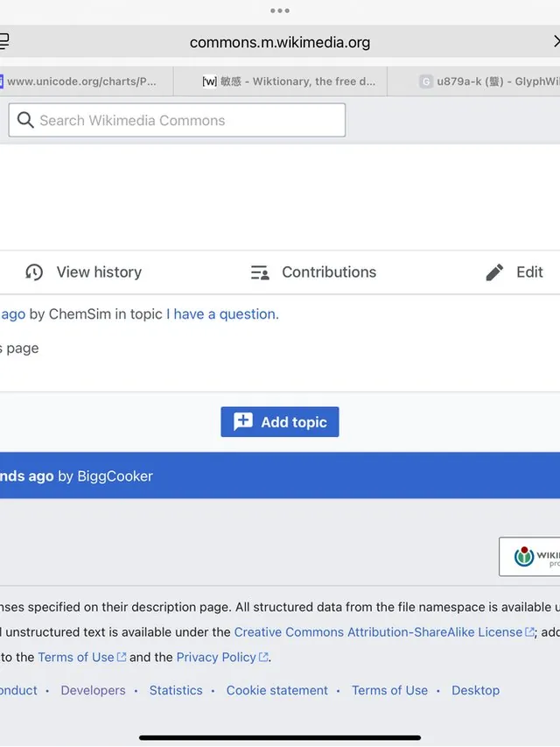Image resolution: width=560 pixels, height=747 pixels.
Task: Click the 'ago' timestamp link by ChemSim
Action: click(x=13, y=314)
